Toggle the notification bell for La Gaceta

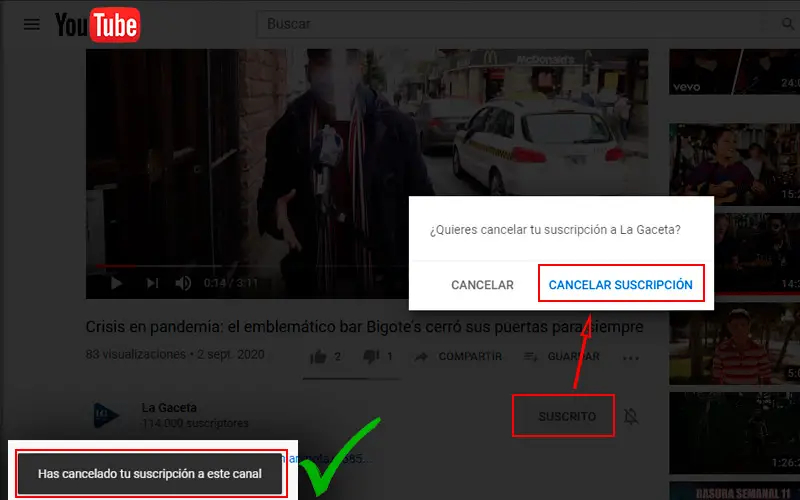tap(631, 416)
